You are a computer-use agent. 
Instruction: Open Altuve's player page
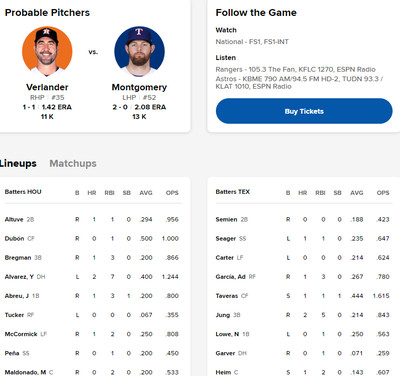click(x=14, y=219)
